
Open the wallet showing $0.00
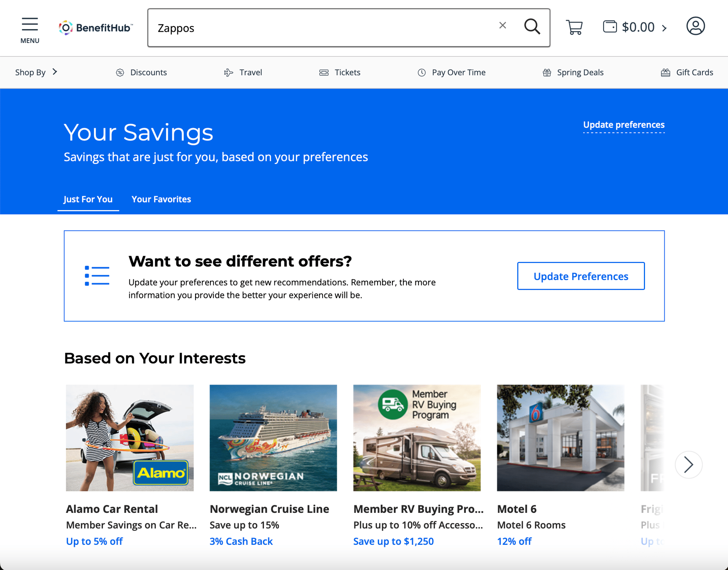pyautogui.click(x=629, y=27)
